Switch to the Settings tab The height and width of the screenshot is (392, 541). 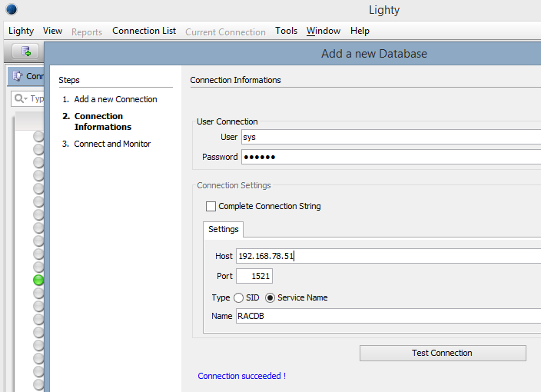[x=223, y=230]
